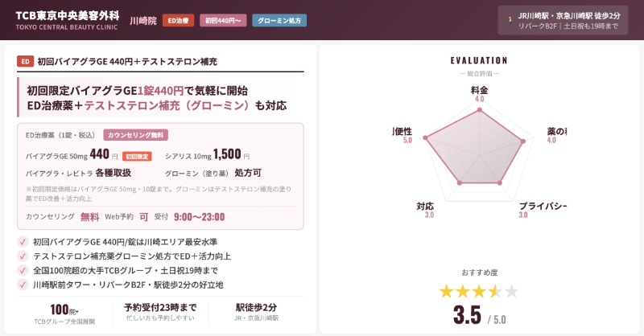The height and width of the screenshot is (336, 644).
Task: Click the 料金 data point on radar chart
Action: (x=479, y=111)
